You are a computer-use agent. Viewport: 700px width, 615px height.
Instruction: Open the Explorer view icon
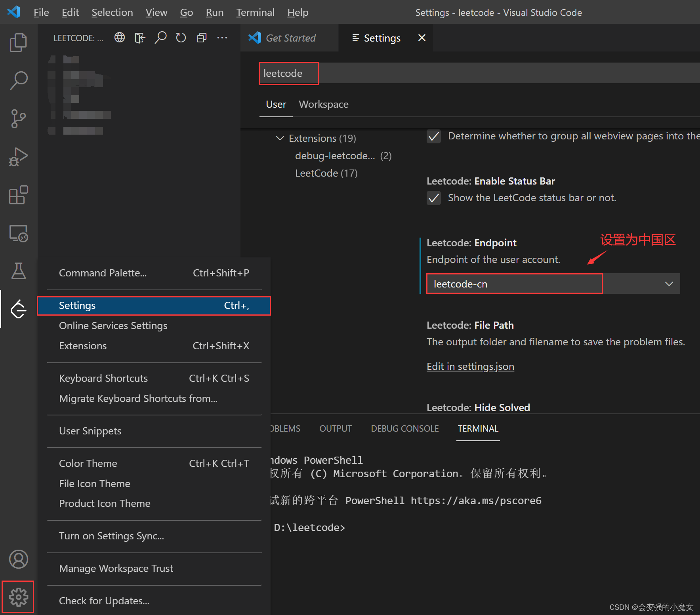(18, 42)
